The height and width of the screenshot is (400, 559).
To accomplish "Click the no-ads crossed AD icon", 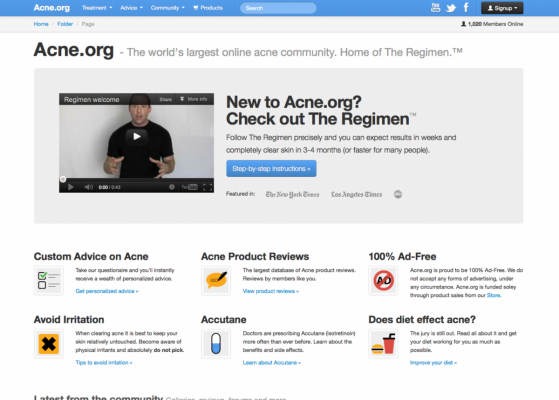I will point(383,281).
